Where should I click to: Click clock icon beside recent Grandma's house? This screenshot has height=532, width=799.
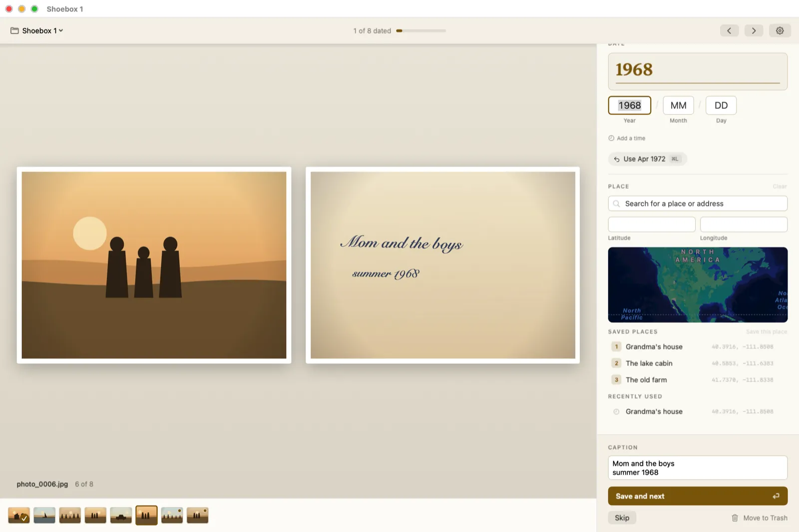tap(616, 412)
